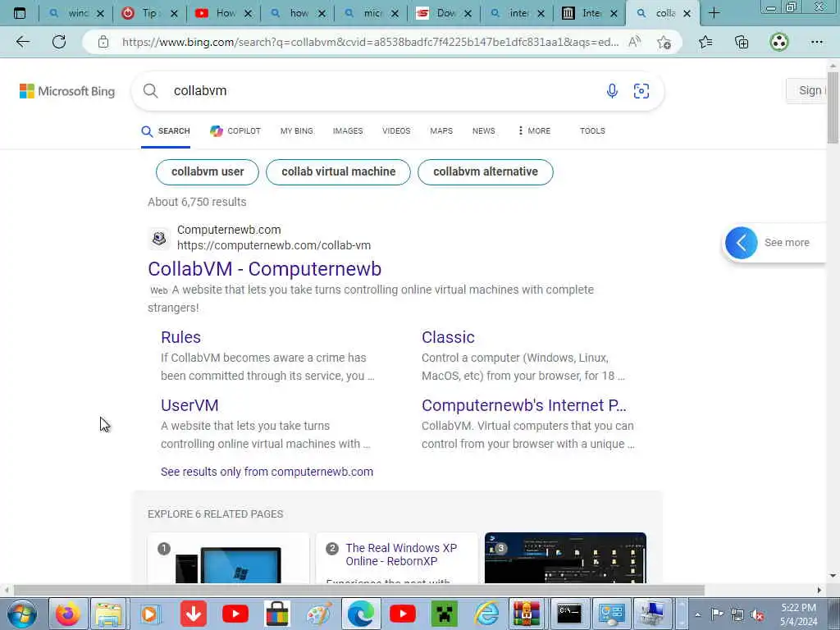
Task: Open Internet Explorer from taskbar
Action: pyautogui.click(x=486, y=614)
